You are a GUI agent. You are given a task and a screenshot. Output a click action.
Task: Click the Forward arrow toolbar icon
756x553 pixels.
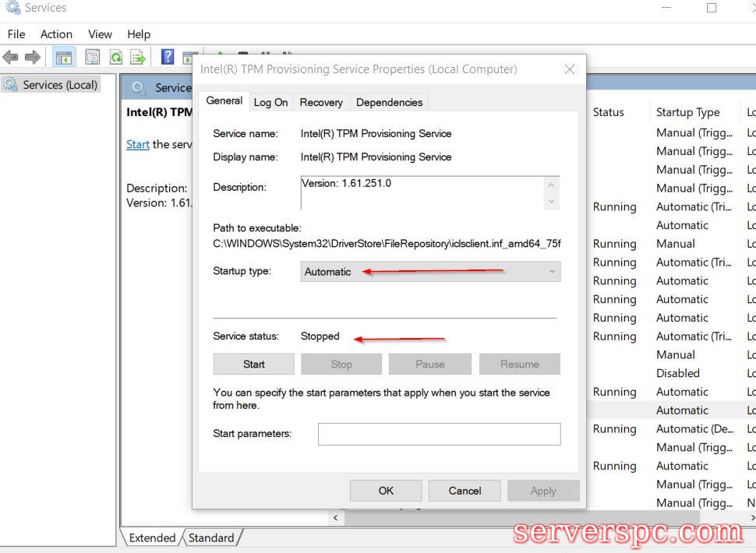[33, 57]
